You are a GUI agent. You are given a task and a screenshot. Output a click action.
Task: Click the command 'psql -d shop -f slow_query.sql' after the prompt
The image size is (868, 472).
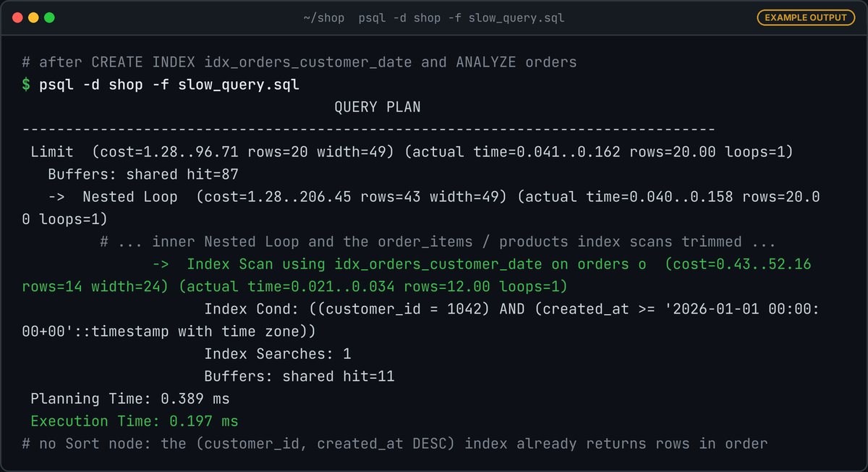[x=169, y=85]
